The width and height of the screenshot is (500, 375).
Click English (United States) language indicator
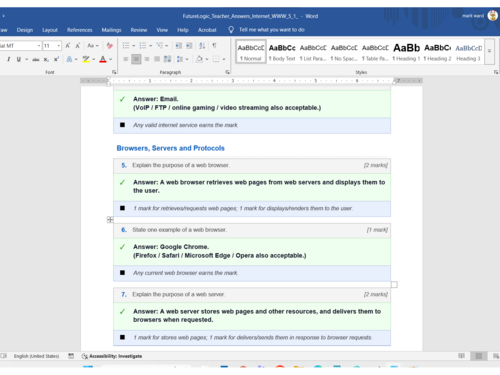tap(36, 356)
